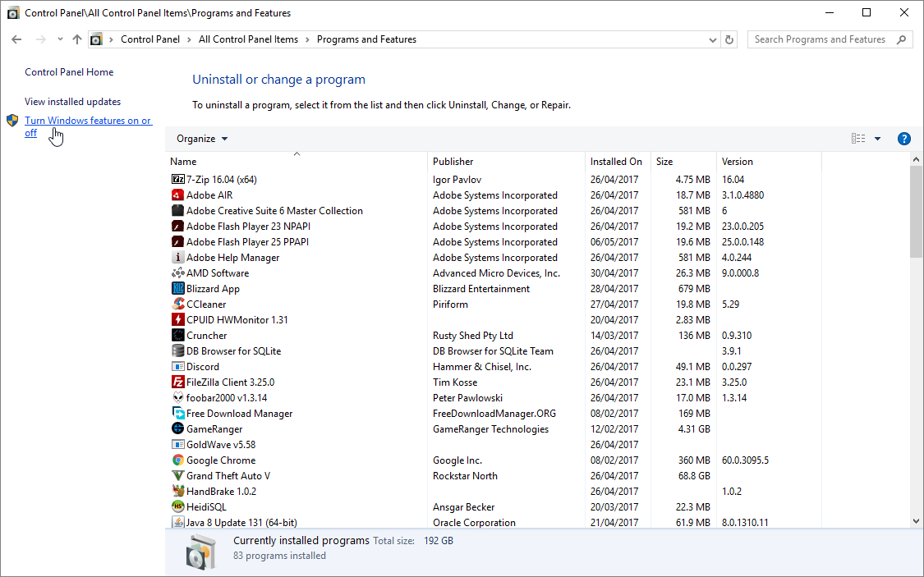Select the Blizzard App icon
924x577 pixels.
[177, 289]
